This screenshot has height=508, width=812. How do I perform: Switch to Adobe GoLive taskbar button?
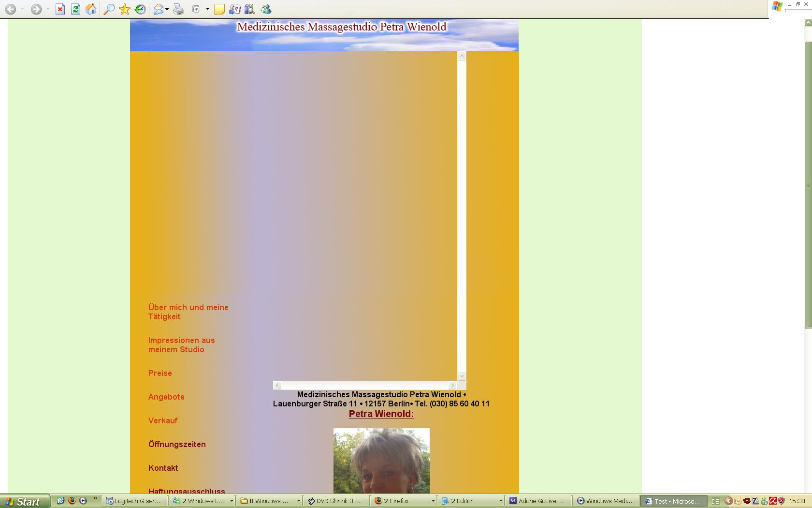tap(538, 501)
